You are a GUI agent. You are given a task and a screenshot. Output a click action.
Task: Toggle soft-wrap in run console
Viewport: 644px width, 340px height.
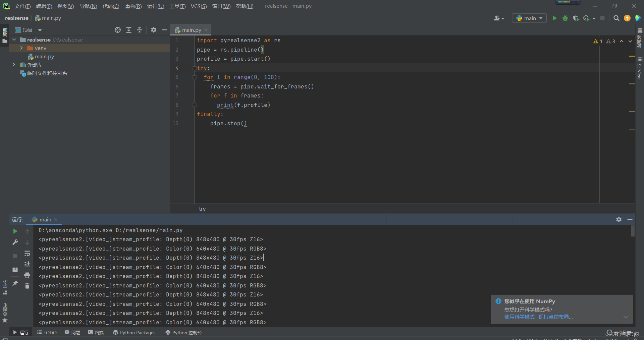coord(27,253)
